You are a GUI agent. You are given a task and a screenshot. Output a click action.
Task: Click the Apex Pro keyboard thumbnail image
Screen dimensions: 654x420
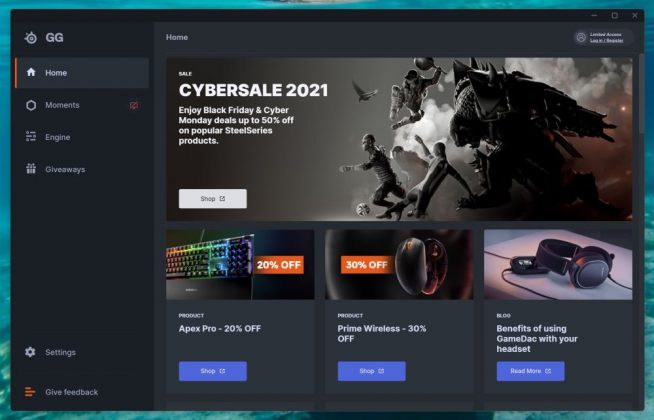pyautogui.click(x=240, y=264)
